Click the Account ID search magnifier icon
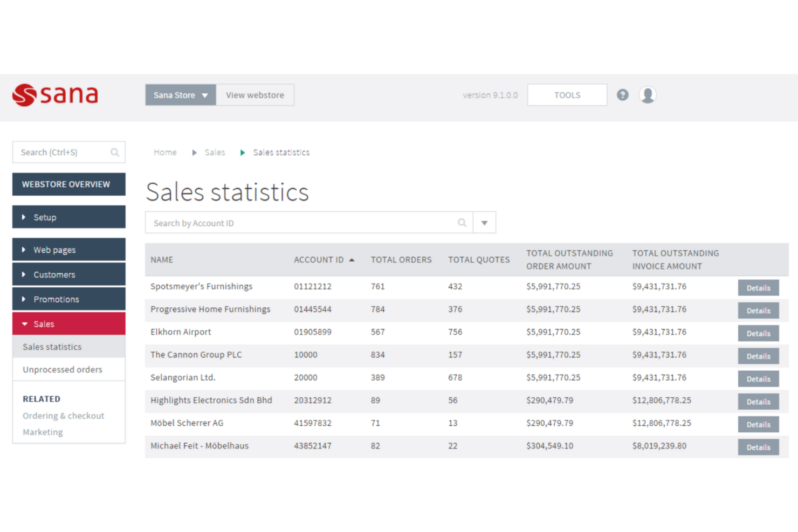 pyautogui.click(x=462, y=223)
